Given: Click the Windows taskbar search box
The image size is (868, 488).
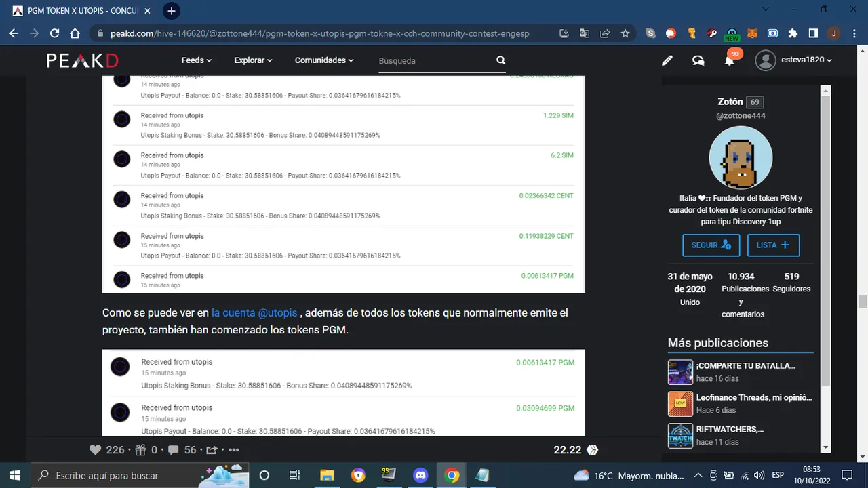Looking at the screenshot, I should click(140, 475).
